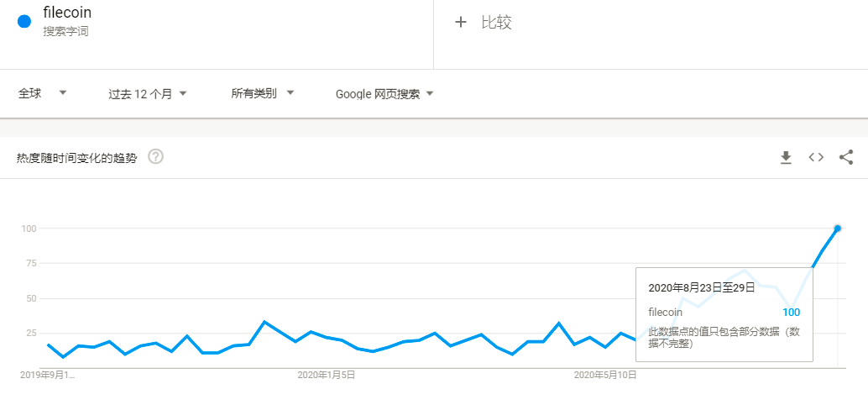Click the blue dot beside filecoin
The width and height of the screenshot is (868, 405).
pos(24,22)
